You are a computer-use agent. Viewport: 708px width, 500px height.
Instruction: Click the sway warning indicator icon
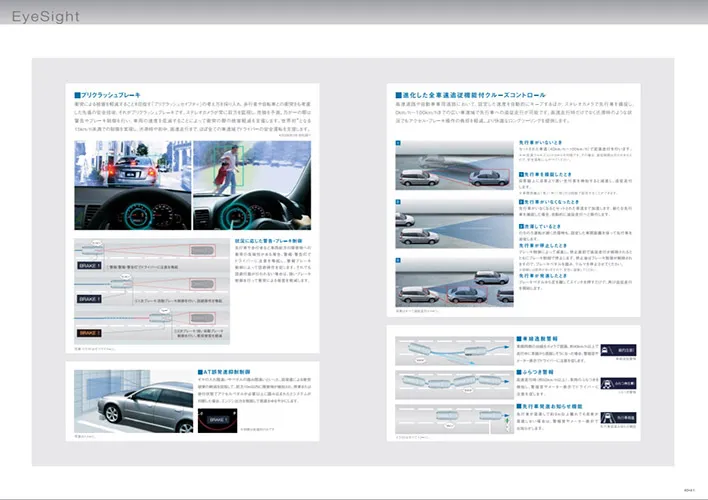pos(618,383)
